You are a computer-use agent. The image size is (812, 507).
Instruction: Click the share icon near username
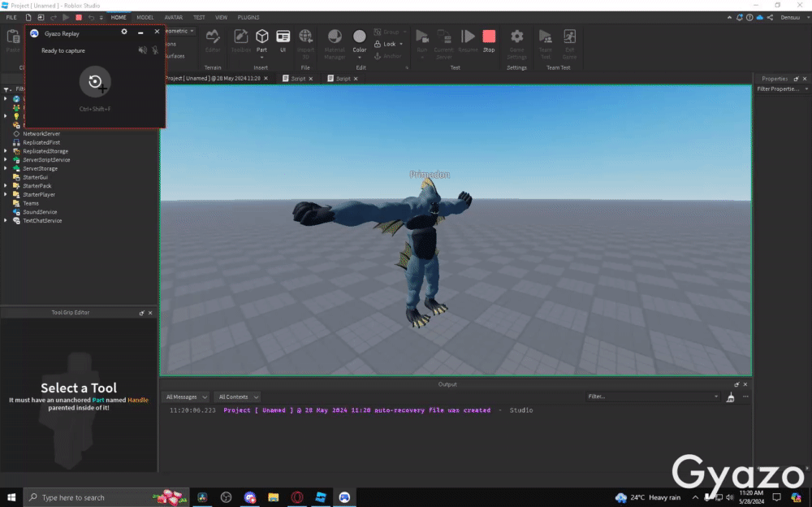[x=770, y=18]
